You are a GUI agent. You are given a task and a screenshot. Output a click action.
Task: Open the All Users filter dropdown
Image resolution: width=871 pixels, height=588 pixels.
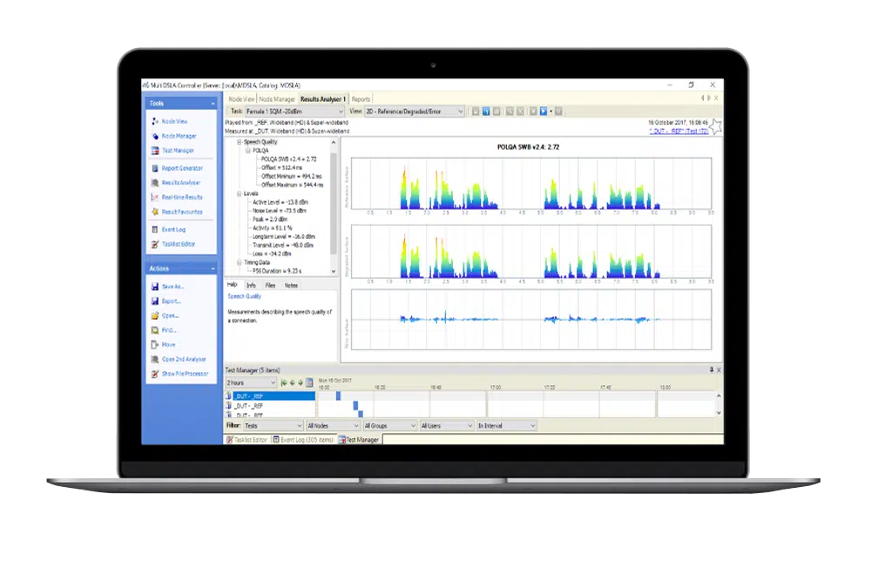[447, 426]
